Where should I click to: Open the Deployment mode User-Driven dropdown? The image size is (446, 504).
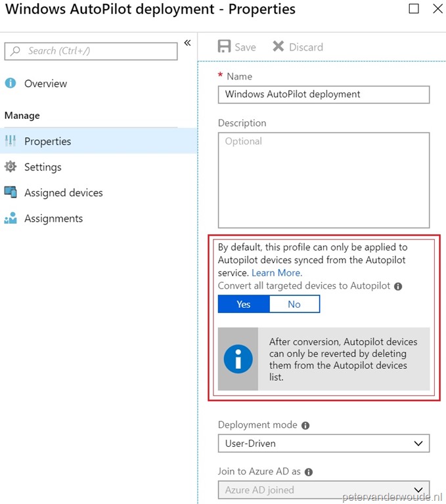tap(324, 444)
